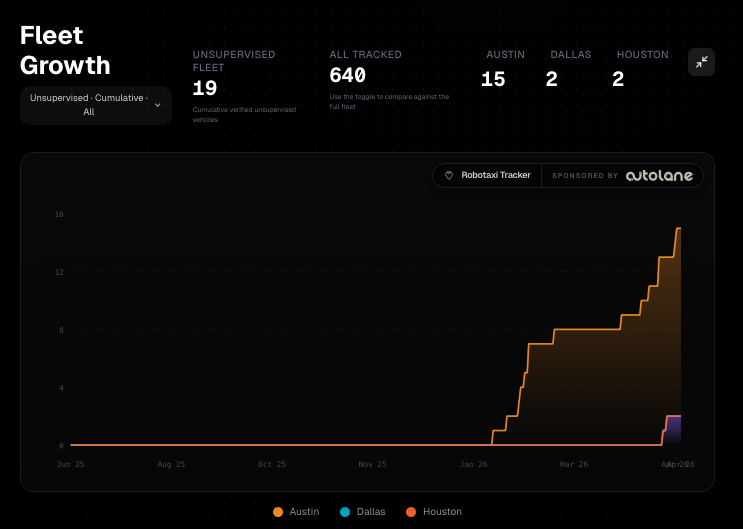Click the Jan 26 axis label
Viewport: 743px width, 529px height.
(473, 464)
